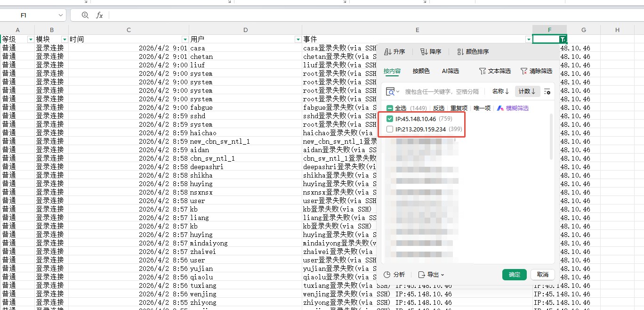Image resolution: width=644 pixels, height=310 pixels.
Task: Sort filter list by 计数
Action: pos(527,91)
